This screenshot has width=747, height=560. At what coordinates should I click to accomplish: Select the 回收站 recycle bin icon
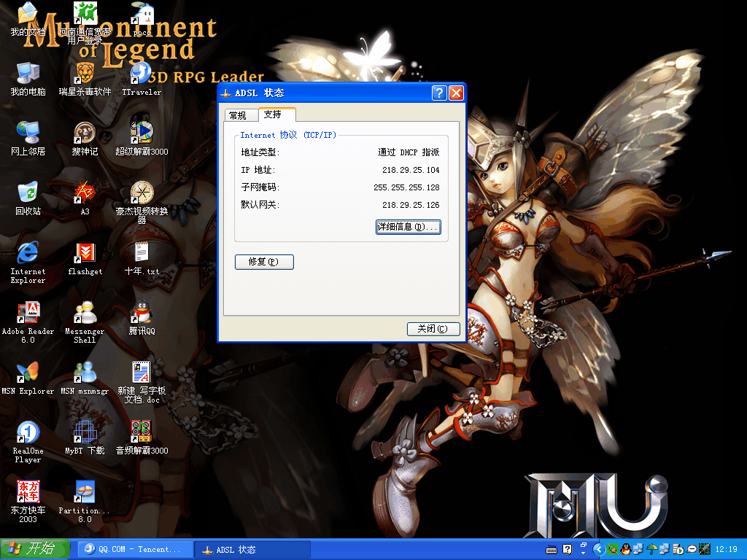pos(28,199)
